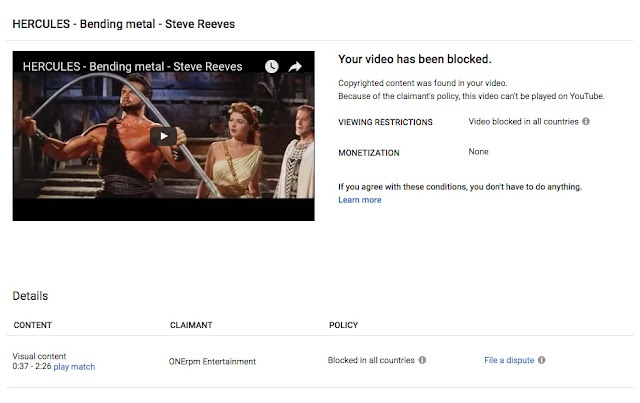Image resolution: width=640 pixels, height=403 pixels.
Task: Click the video title inside the player
Action: coord(132,67)
